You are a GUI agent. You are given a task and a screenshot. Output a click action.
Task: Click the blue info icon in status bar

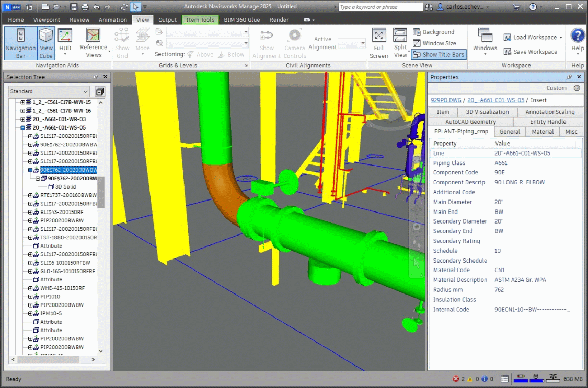[484, 379]
